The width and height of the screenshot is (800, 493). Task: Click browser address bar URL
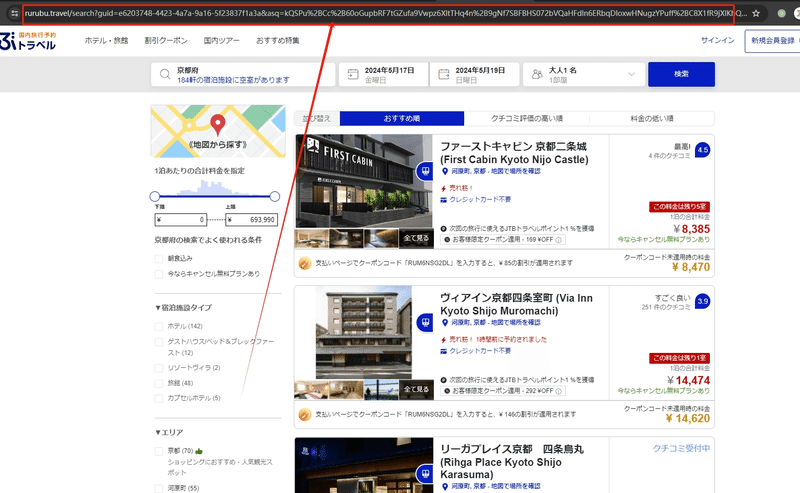[385, 13]
